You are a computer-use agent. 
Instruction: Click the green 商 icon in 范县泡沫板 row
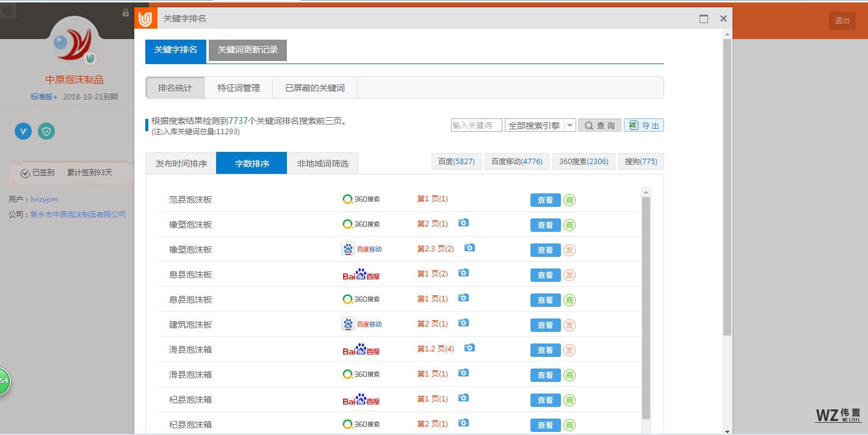click(569, 200)
